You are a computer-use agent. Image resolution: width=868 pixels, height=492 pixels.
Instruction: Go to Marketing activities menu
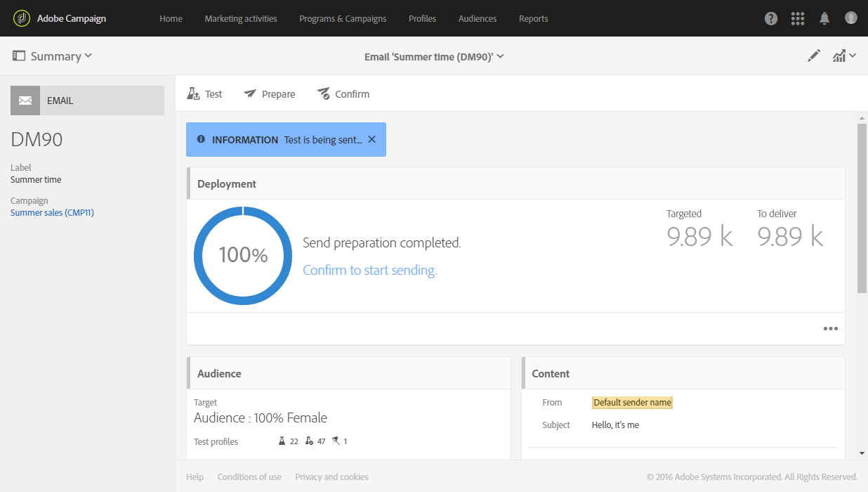click(x=241, y=19)
